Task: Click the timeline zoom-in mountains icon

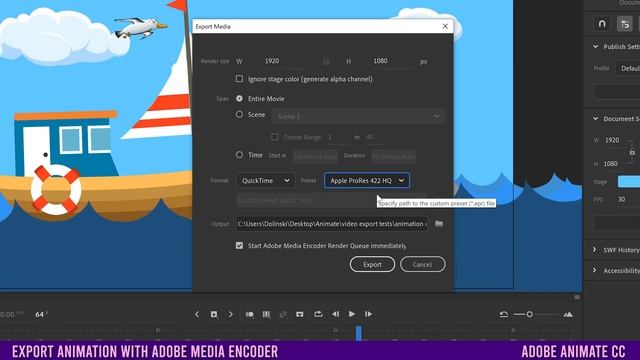Action: tap(568, 314)
